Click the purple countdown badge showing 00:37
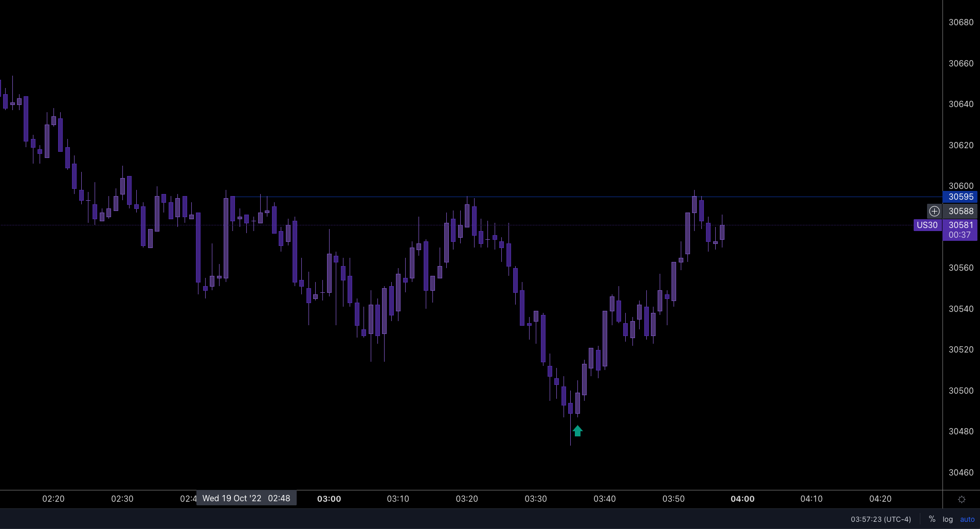The height and width of the screenshot is (529, 980). 959,235
